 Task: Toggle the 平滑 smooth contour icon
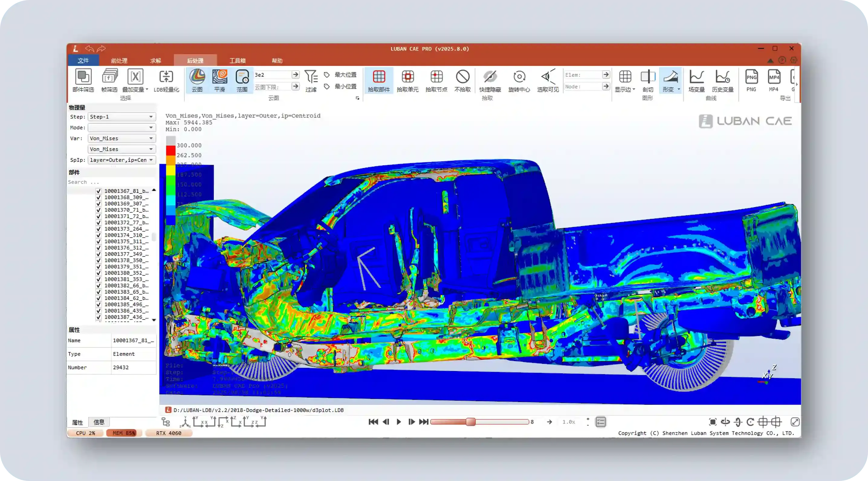(x=219, y=77)
